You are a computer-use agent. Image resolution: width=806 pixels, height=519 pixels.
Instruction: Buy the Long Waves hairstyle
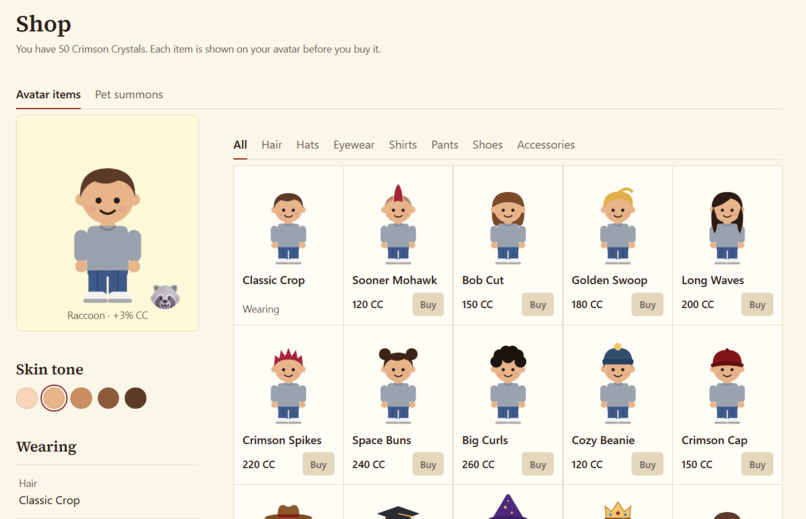point(757,304)
